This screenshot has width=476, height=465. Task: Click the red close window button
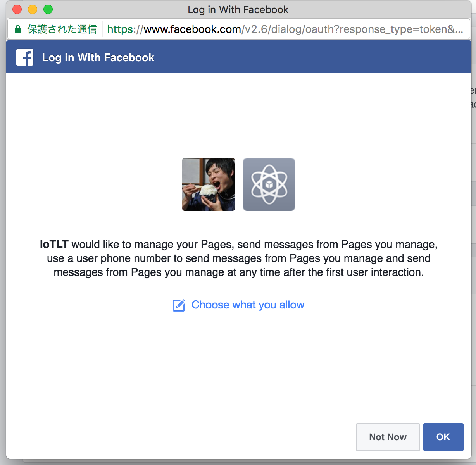click(17, 9)
